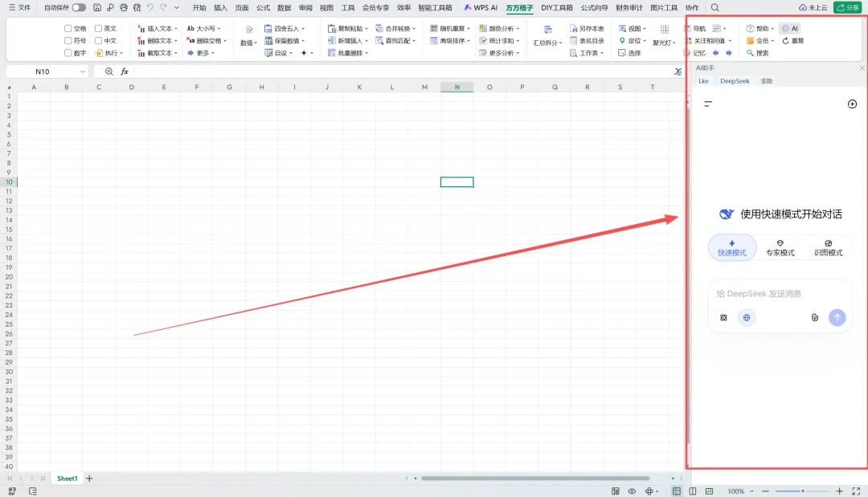
Task: Click the deep thinking icon in chat box
Action: 723,317
